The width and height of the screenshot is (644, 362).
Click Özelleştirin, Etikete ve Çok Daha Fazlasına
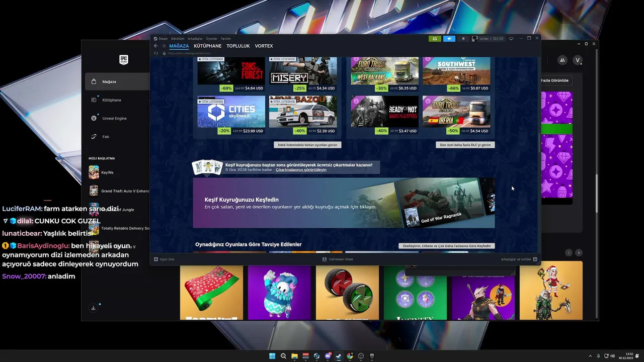pos(446,246)
